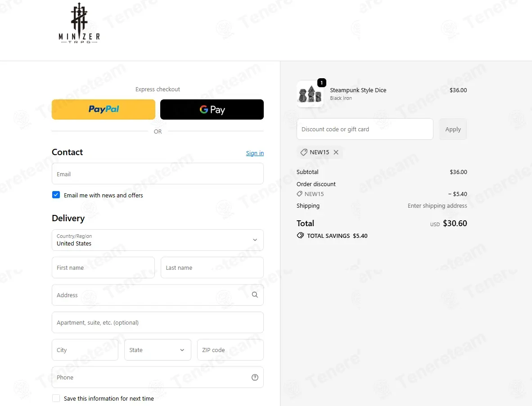Viewport: 532px width, 406px height.
Task: Check Save this information for next time
Action: (56, 398)
